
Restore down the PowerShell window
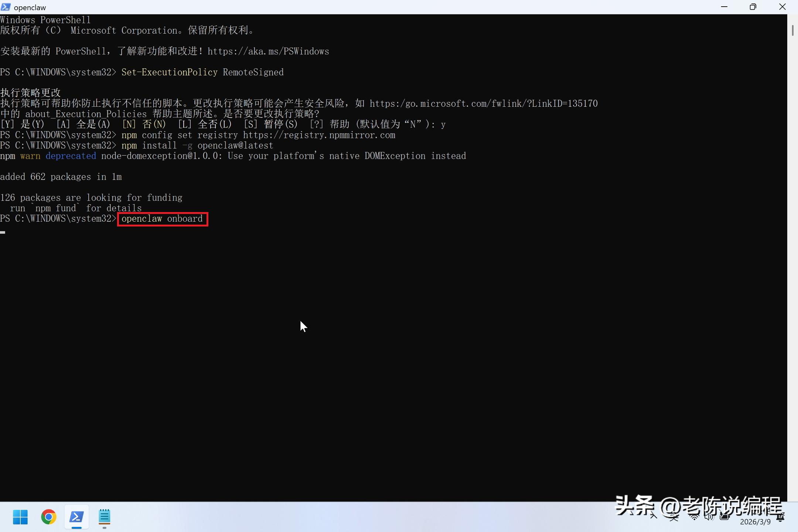[753, 7]
